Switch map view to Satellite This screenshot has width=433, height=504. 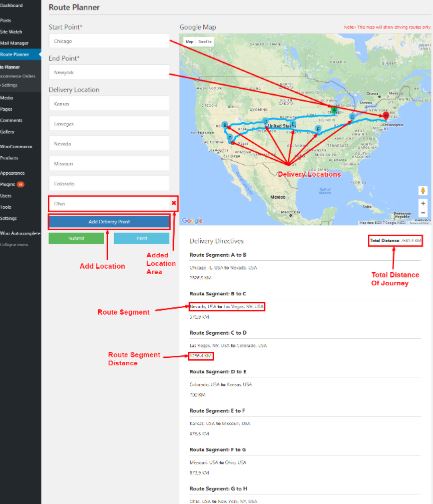coord(205,42)
